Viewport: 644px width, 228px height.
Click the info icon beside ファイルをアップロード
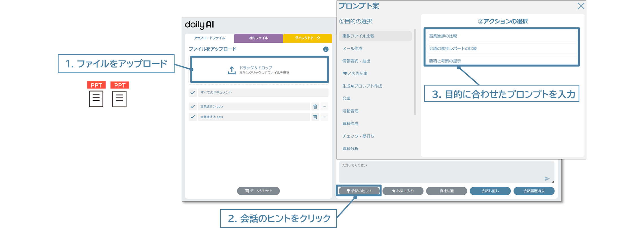(326, 49)
